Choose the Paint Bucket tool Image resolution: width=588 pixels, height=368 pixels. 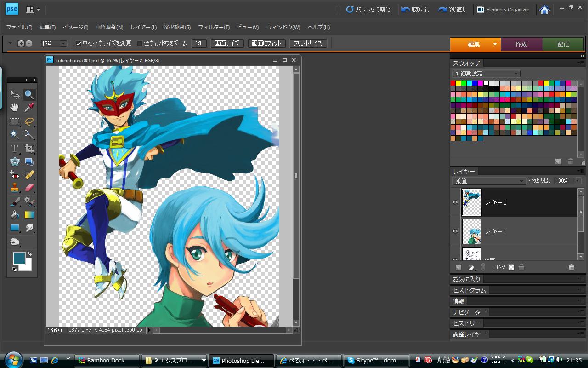point(15,215)
